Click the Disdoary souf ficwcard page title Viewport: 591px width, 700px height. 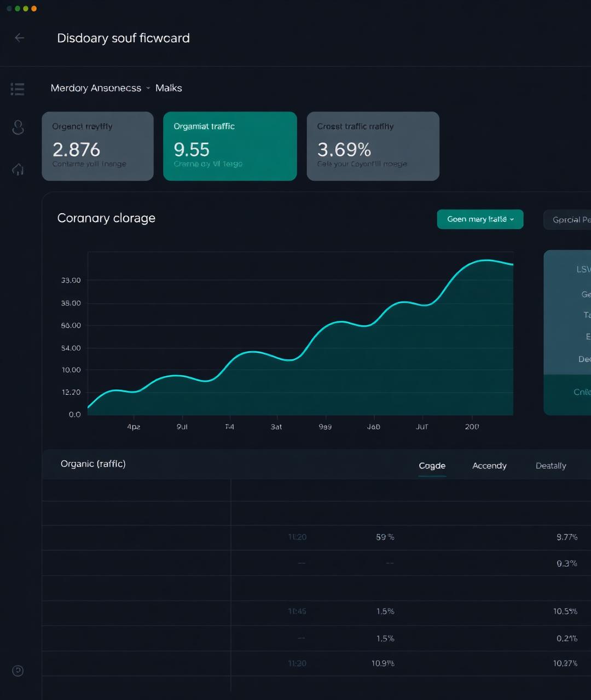pos(123,38)
